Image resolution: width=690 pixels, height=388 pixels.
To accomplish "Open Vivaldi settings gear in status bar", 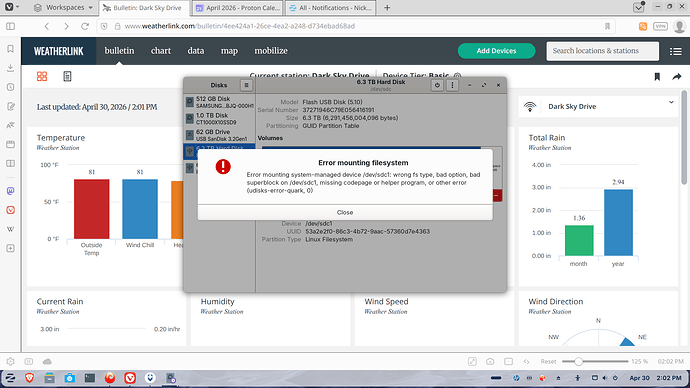I will pyautogui.click(x=10, y=361).
